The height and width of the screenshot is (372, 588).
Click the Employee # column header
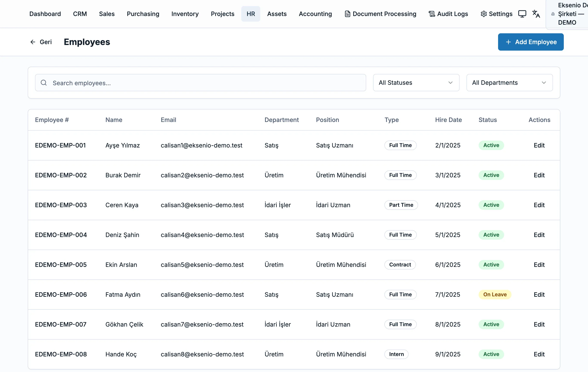tap(52, 120)
